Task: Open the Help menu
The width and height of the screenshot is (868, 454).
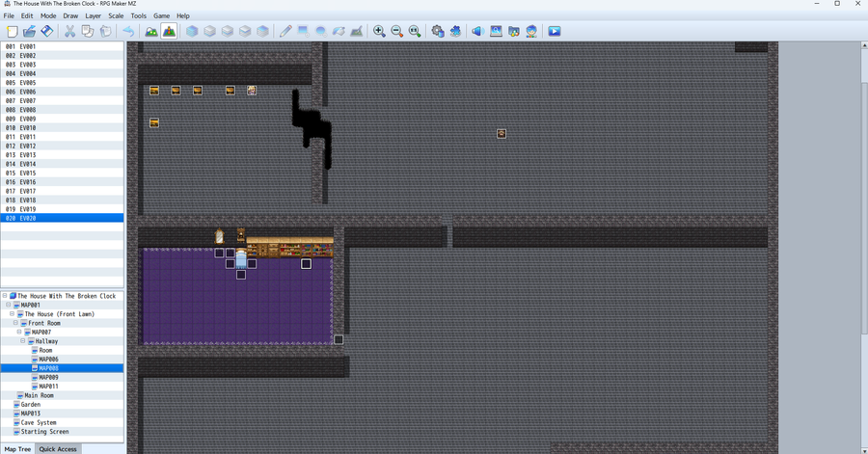Action: (x=183, y=16)
